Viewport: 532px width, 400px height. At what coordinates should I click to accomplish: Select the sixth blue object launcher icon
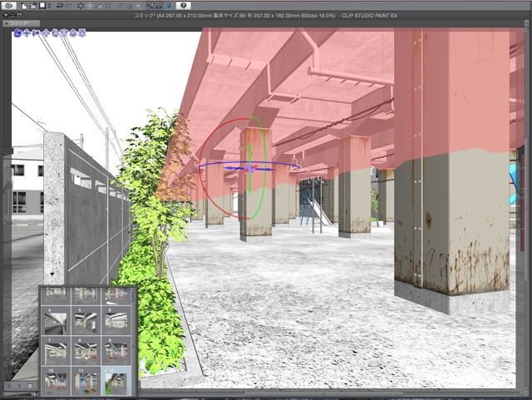point(64,33)
